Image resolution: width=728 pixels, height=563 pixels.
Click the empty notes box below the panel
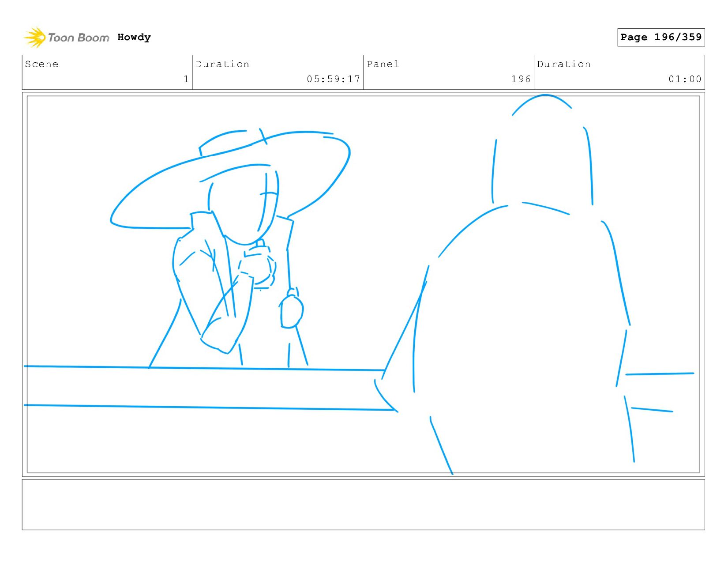(363, 505)
